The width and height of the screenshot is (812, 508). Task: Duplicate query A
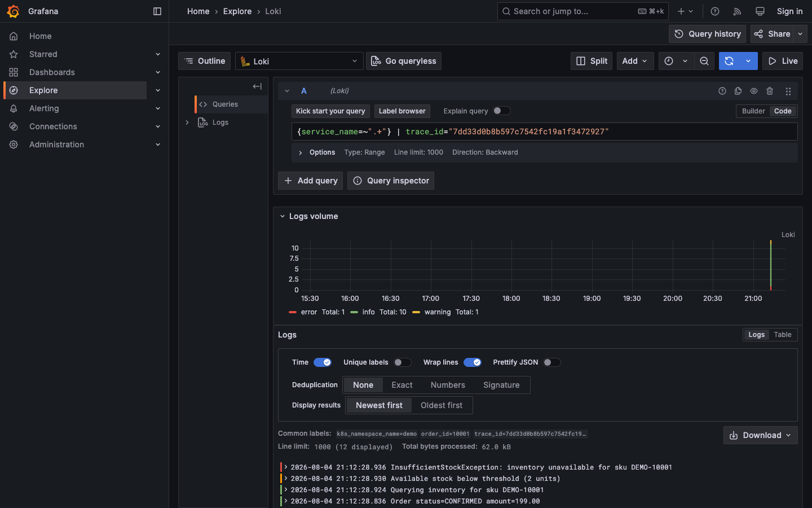click(x=738, y=91)
